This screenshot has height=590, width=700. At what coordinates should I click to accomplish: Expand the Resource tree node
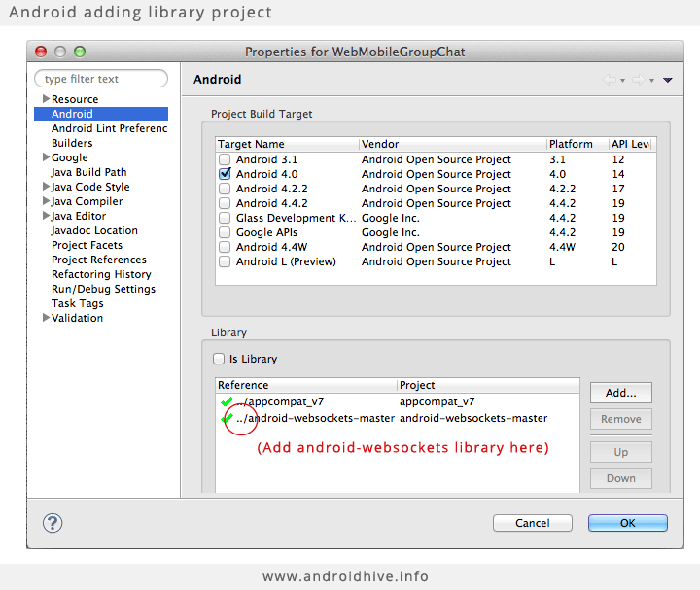click(46, 98)
